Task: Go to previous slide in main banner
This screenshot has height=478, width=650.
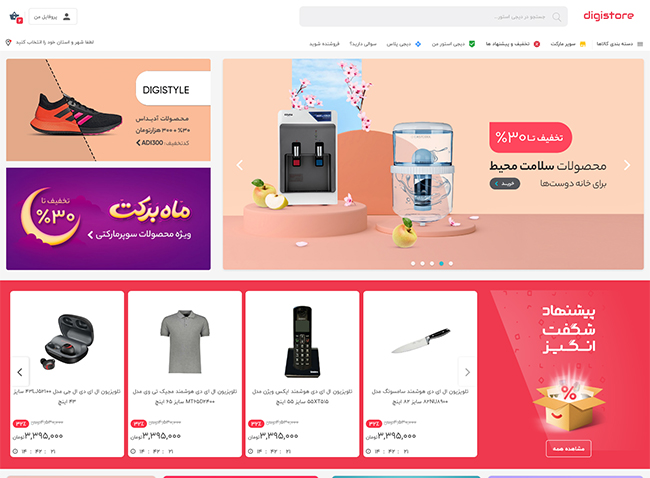Action: coord(240,165)
